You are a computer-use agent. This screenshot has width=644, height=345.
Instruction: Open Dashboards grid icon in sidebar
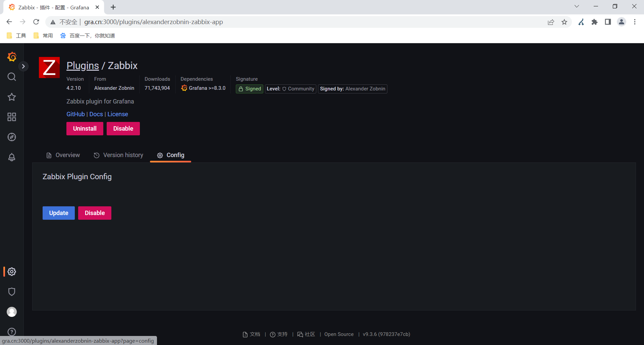point(12,117)
